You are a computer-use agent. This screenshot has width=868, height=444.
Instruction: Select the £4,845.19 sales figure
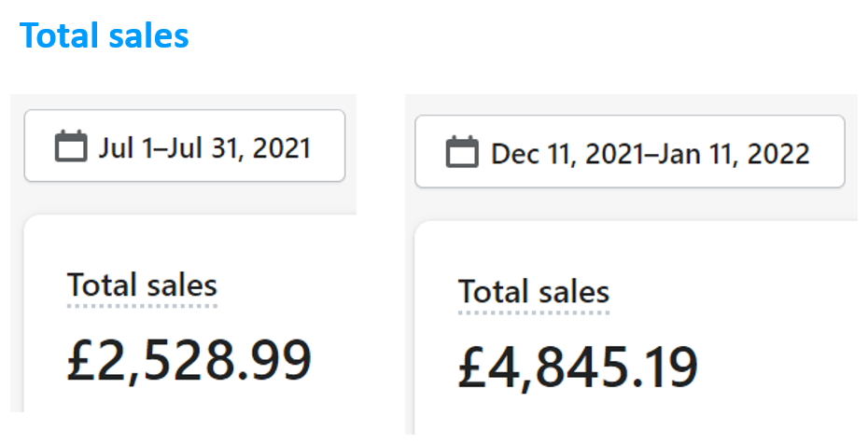click(x=579, y=366)
